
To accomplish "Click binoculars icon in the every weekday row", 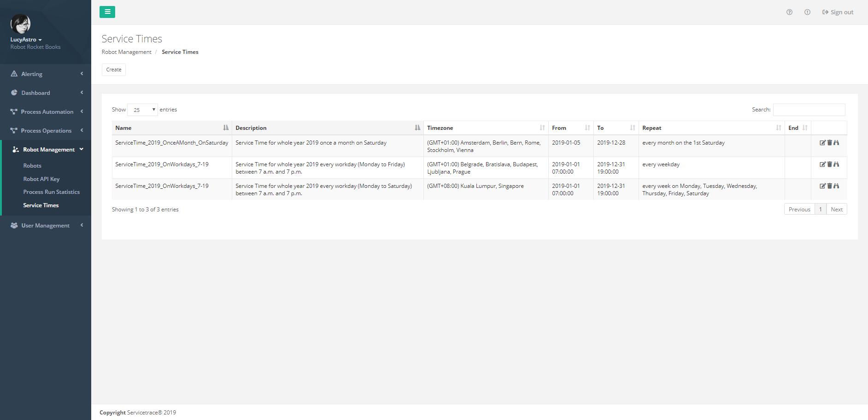I will pos(836,164).
